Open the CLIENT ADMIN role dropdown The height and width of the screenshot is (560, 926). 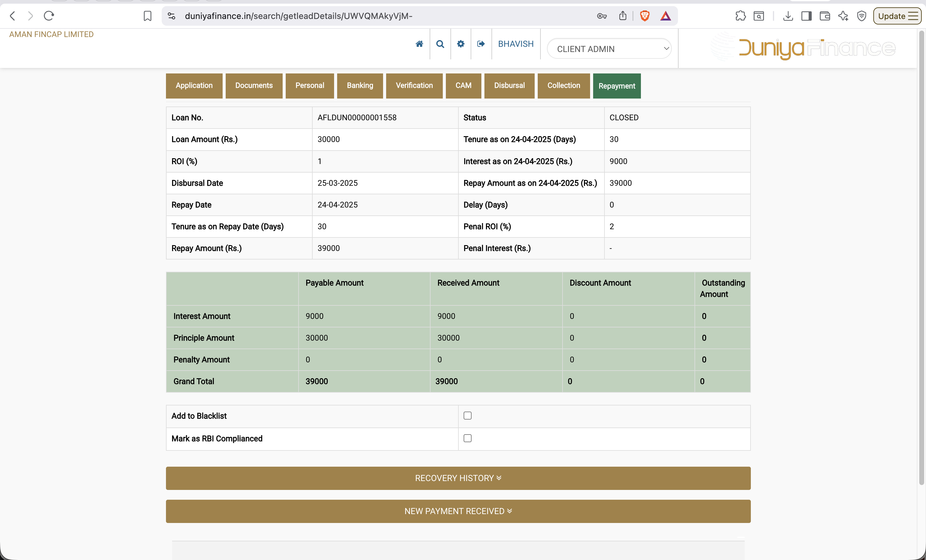click(609, 49)
